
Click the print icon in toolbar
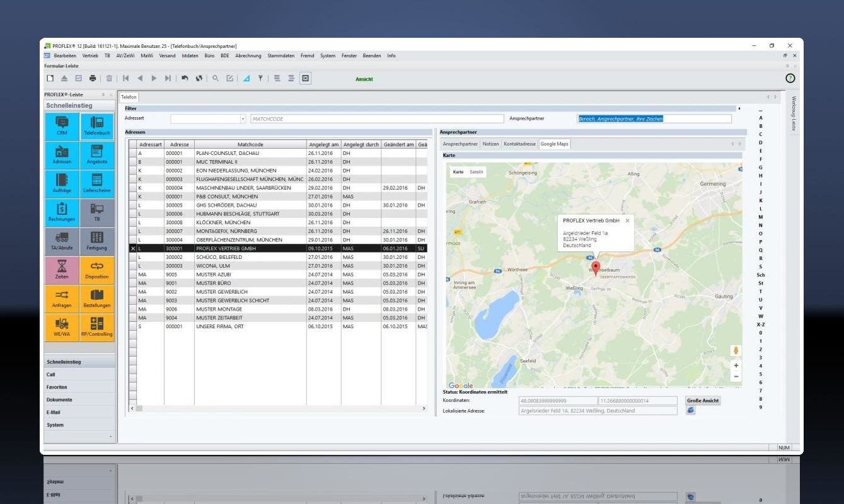(x=93, y=78)
